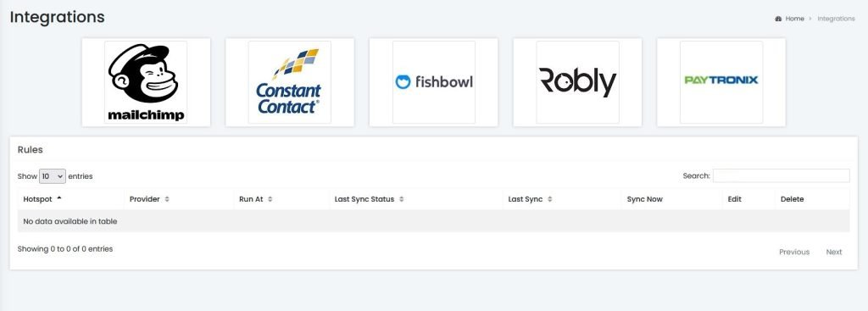Select the Paytronix integration logo
Image resolution: width=868 pixels, height=311 pixels.
pyautogui.click(x=721, y=82)
